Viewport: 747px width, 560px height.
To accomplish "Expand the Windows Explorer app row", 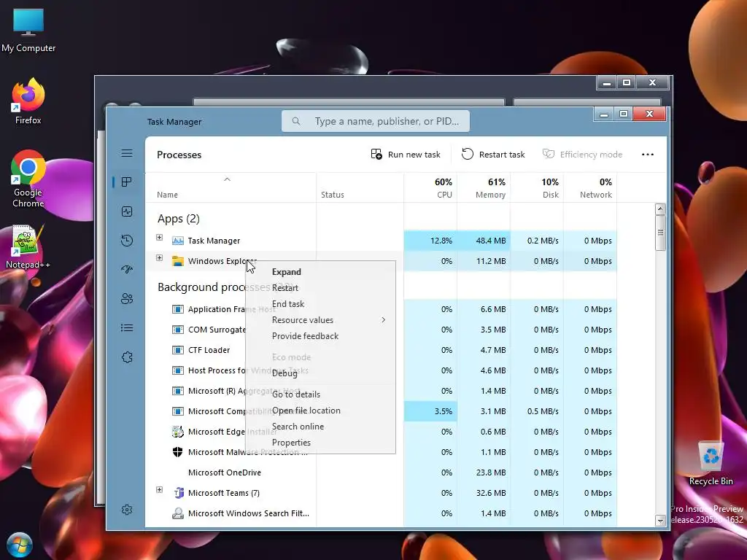I will click(160, 258).
